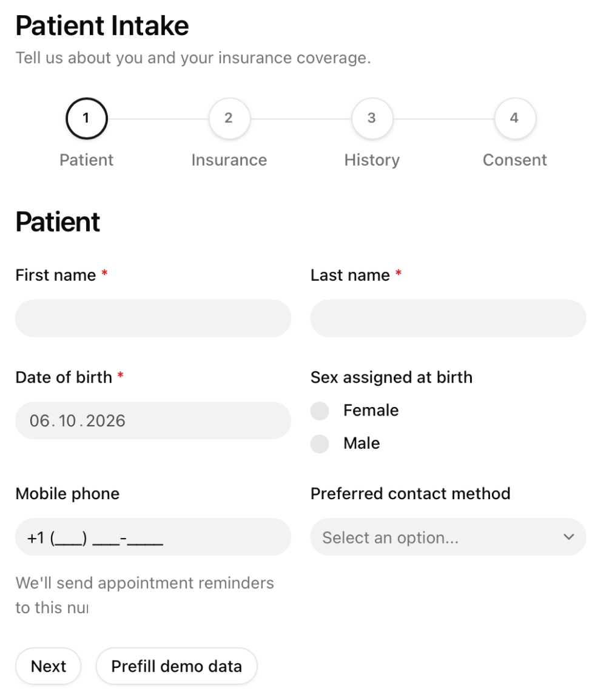Choose the Male radio button
The width and height of the screenshot is (609, 700).
[320, 444]
